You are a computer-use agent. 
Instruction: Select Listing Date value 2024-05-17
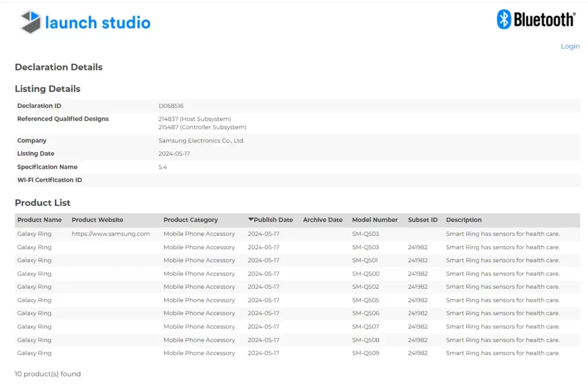coord(174,153)
